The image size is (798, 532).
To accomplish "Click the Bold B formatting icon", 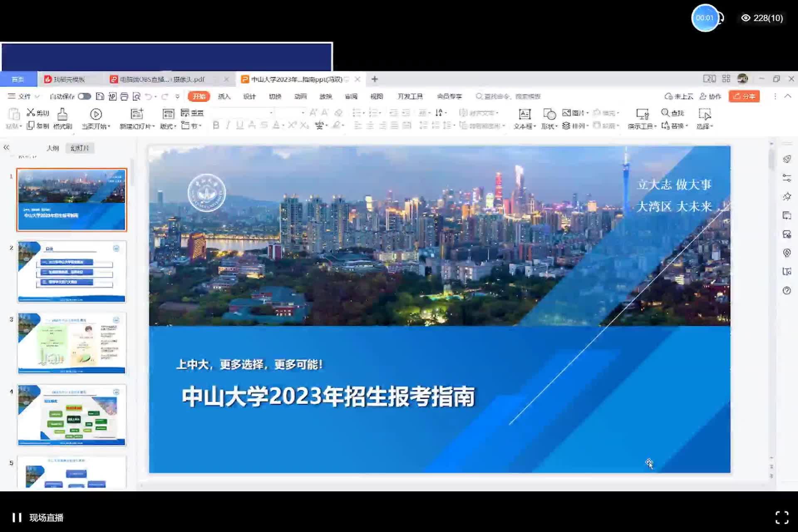I will click(216, 125).
